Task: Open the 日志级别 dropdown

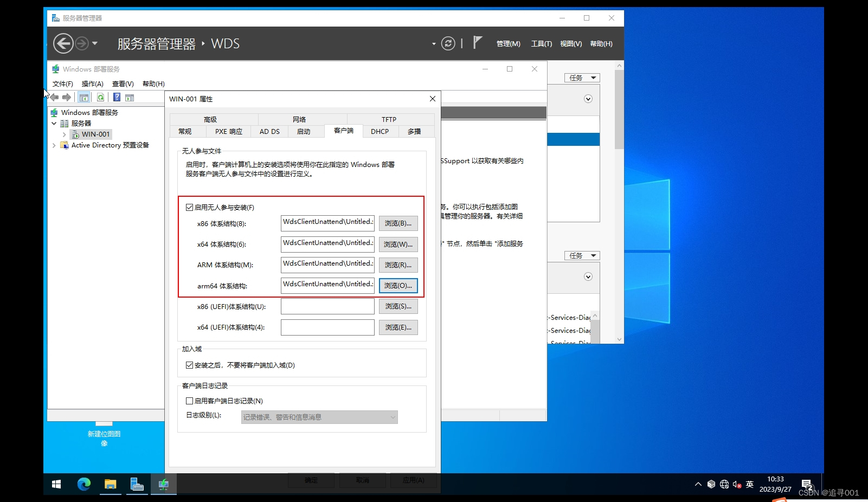Action: click(319, 417)
